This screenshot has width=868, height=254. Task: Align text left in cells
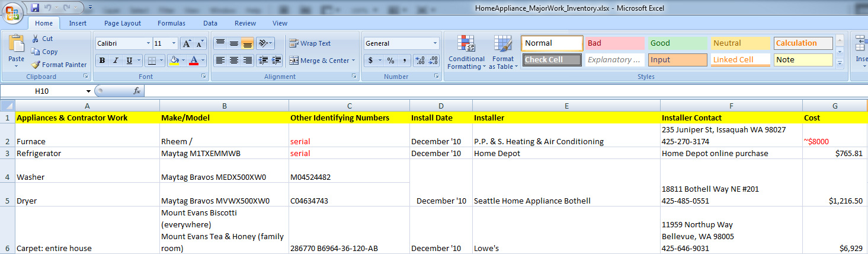click(x=220, y=61)
